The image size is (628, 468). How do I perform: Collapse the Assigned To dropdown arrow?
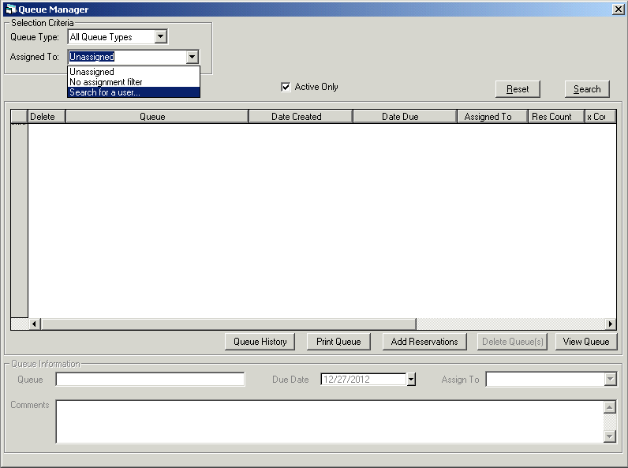pyautogui.click(x=192, y=57)
